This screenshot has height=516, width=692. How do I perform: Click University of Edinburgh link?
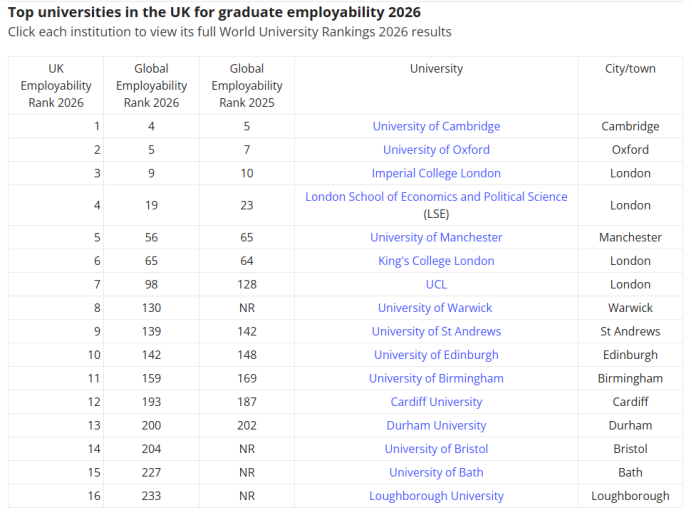click(x=436, y=355)
